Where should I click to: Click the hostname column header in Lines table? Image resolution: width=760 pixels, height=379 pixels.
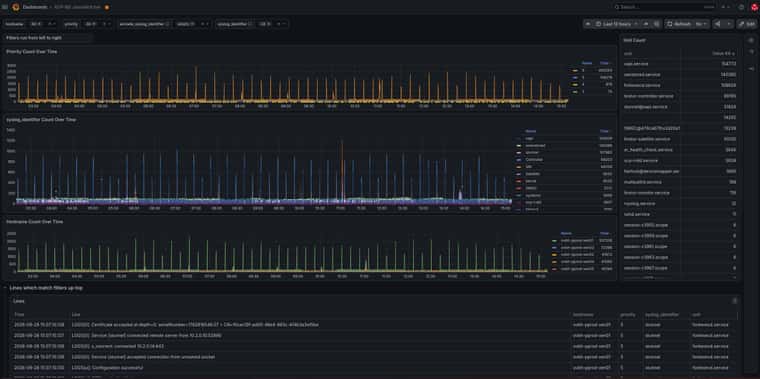pyautogui.click(x=583, y=315)
